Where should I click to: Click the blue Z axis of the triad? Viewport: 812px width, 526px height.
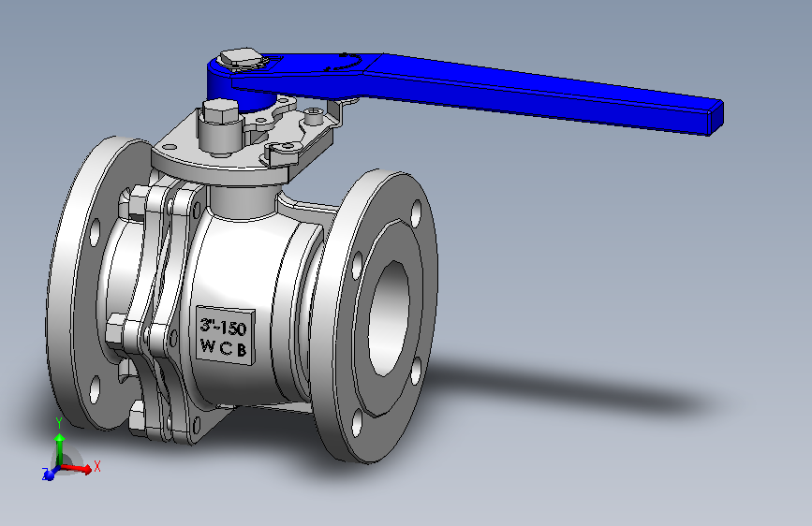point(51,474)
